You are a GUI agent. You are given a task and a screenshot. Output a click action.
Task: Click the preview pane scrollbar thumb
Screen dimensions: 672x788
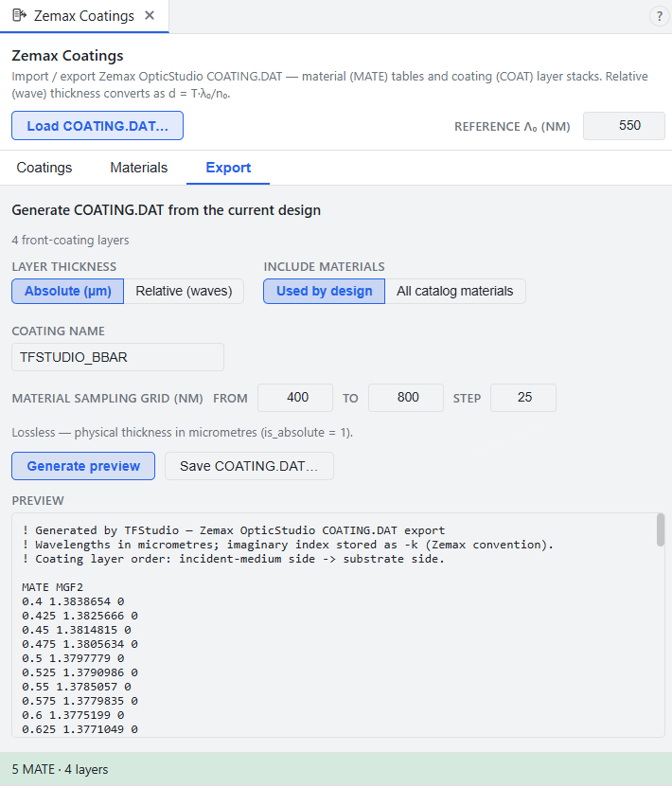click(x=661, y=529)
